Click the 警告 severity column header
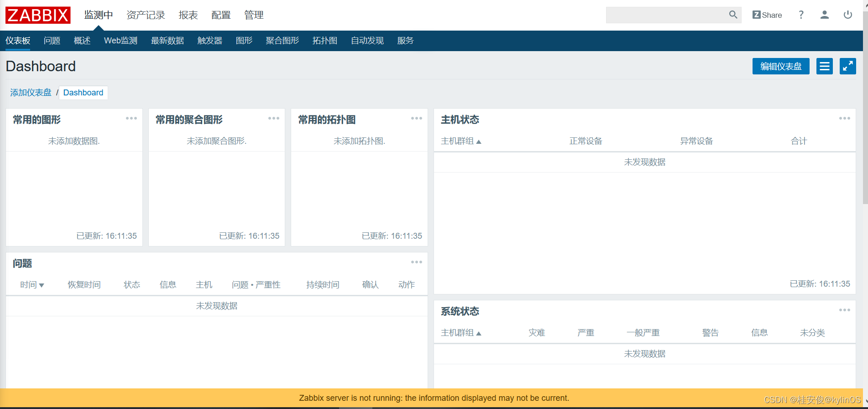868x409 pixels. point(710,333)
